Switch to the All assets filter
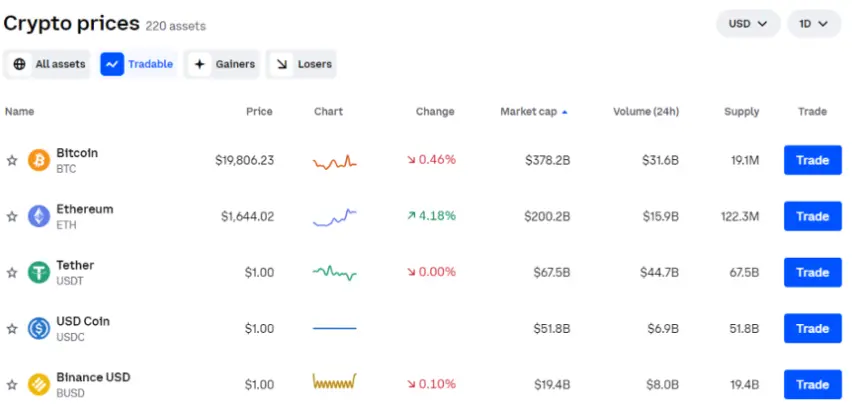Image resolution: width=852 pixels, height=407 pixels. tap(47, 64)
